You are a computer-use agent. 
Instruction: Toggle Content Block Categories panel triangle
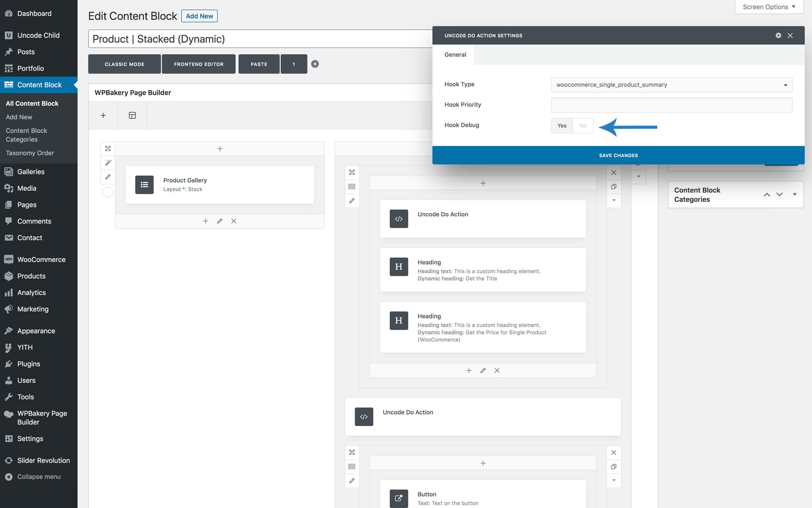click(x=795, y=194)
